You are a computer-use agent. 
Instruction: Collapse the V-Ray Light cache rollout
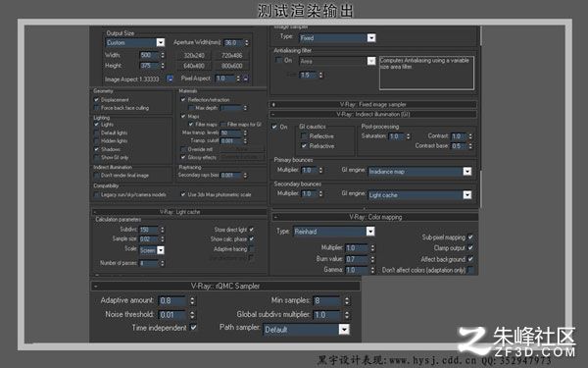tap(180, 212)
